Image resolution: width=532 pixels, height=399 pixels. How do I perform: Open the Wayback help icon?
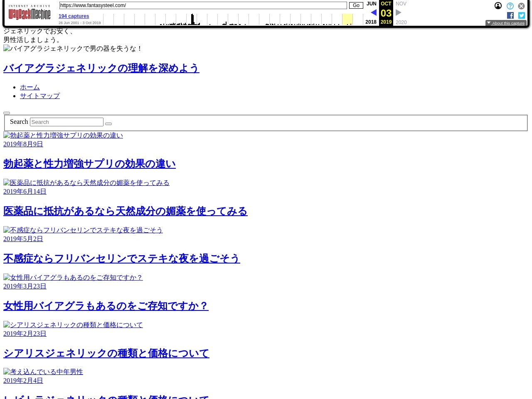(x=510, y=6)
